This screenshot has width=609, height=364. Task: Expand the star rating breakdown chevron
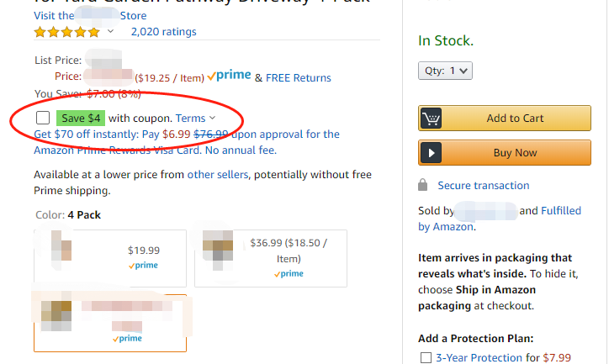pos(110,32)
